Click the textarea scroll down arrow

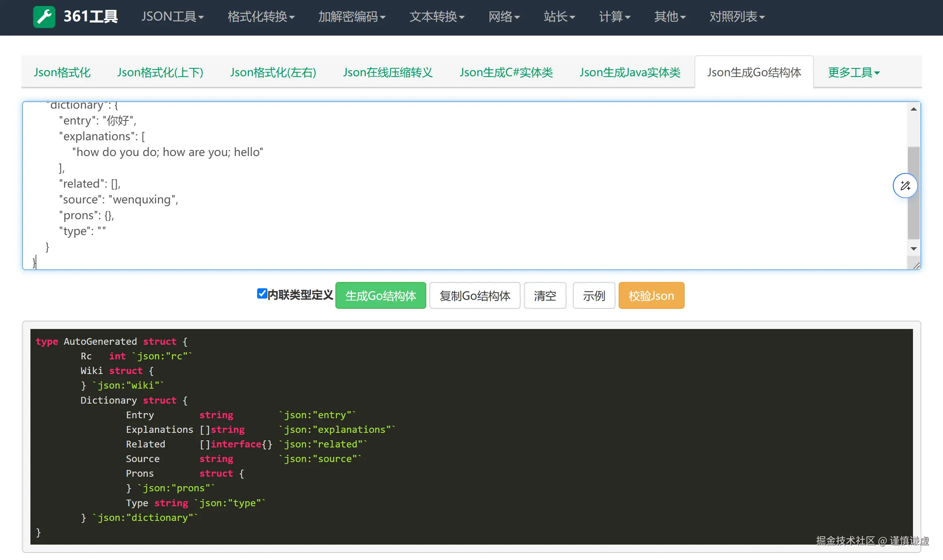click(913, 249)
